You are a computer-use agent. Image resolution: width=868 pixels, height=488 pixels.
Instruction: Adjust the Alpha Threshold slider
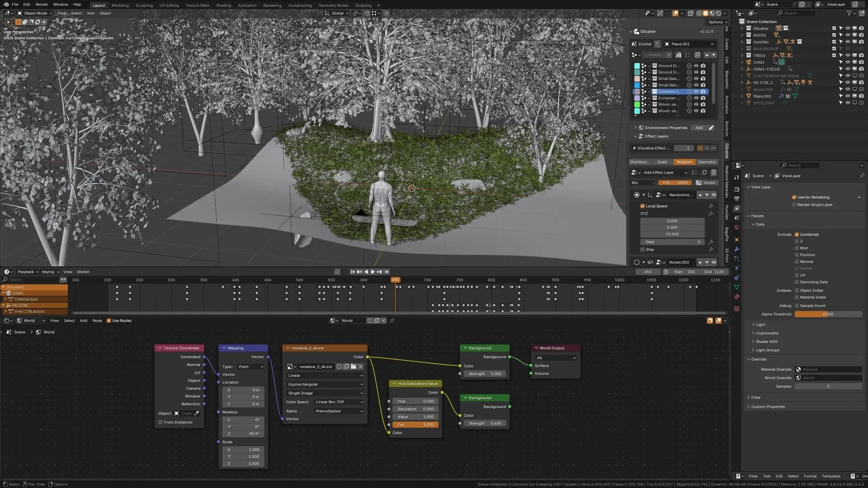[828, 314]
